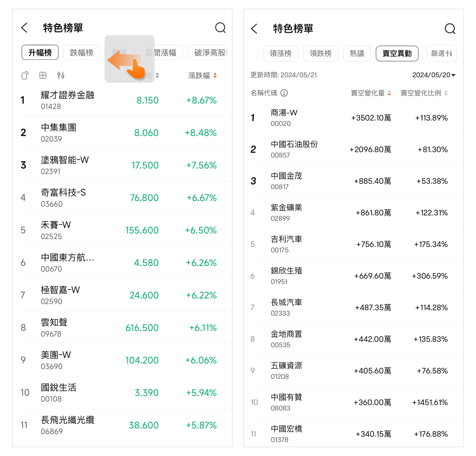Click the back arrow in left panel

point(24,28)
